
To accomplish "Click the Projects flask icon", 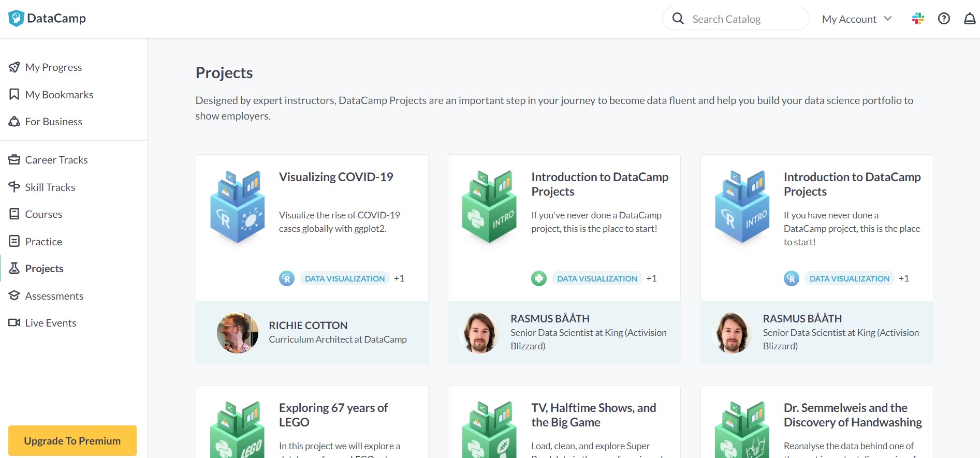I will click(x=14, y=268).
